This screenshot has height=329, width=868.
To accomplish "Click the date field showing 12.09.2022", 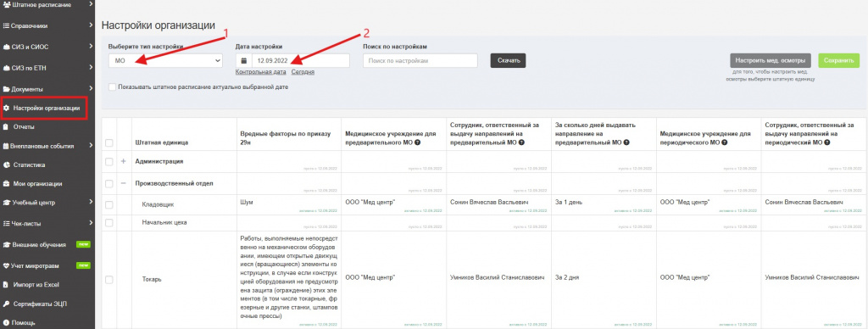I will pyautogui.click(x=301, y=61).
